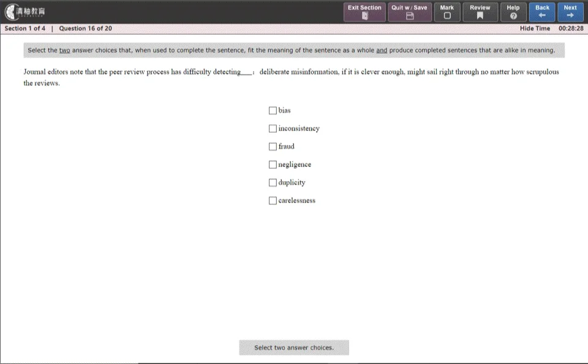This screenshot has height=364, width=588.
Task: Click the Exit Section button
Action: pos(364,12)
